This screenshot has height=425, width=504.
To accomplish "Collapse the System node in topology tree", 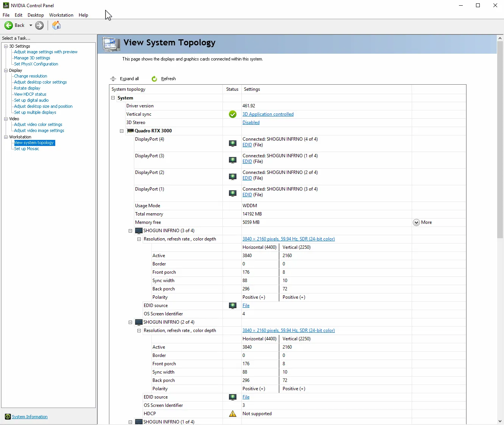I will click(x=113, y=98).
